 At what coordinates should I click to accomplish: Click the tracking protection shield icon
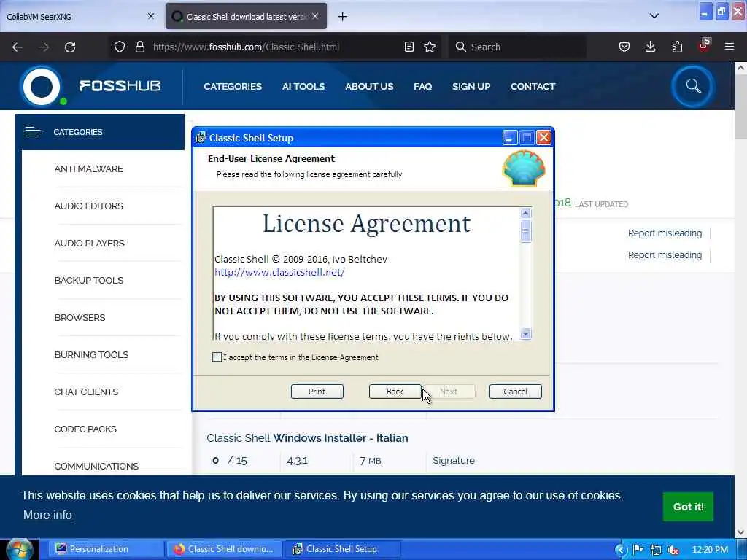120,47
